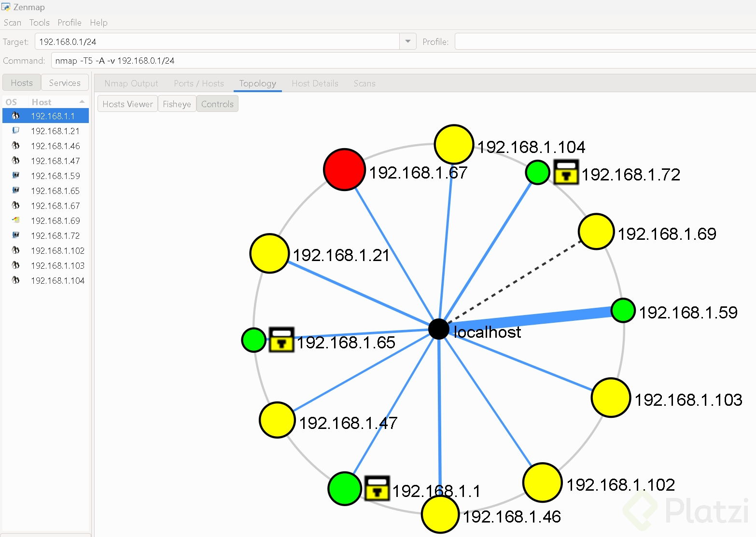756x537 pixels.
Task: Select host 192.168.1.59 in the list
Action: pyautogui.click(x=46, y=176)
